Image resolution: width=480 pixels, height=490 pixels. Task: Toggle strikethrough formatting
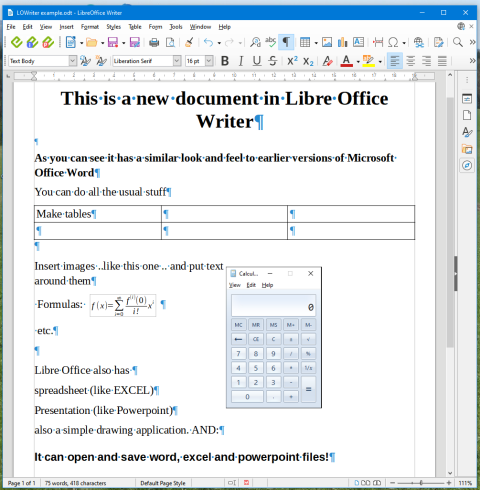click(x=273, y=61)
